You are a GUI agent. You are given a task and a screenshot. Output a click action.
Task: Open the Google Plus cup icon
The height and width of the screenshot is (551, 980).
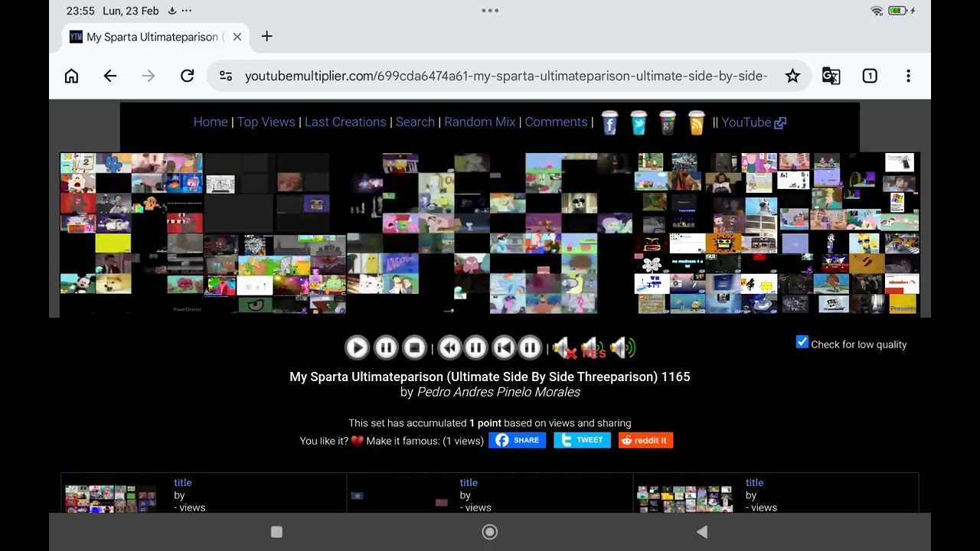tap(668, 122)
